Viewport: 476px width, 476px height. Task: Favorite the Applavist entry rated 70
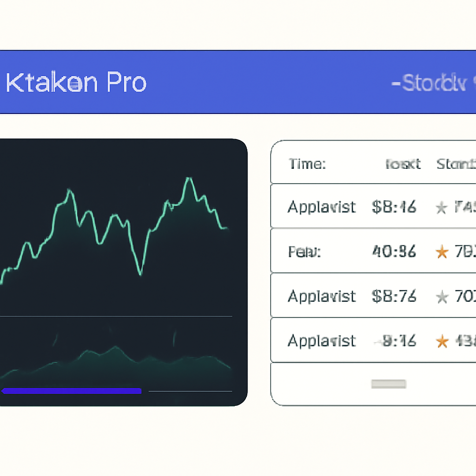click(x=441, y=297)
